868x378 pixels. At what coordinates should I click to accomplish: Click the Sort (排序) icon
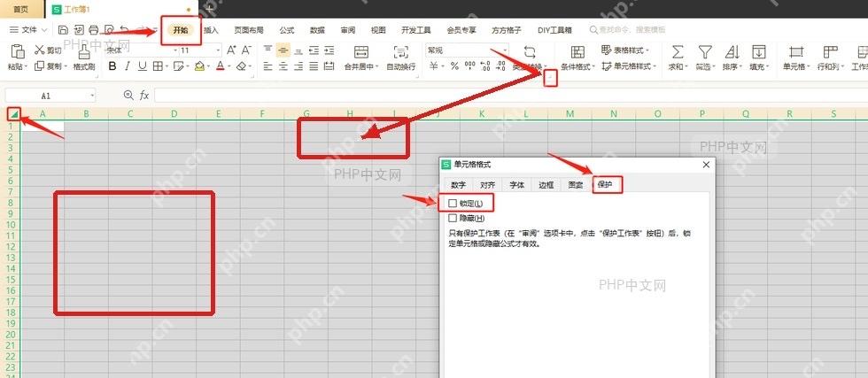[x=732, y=52]
